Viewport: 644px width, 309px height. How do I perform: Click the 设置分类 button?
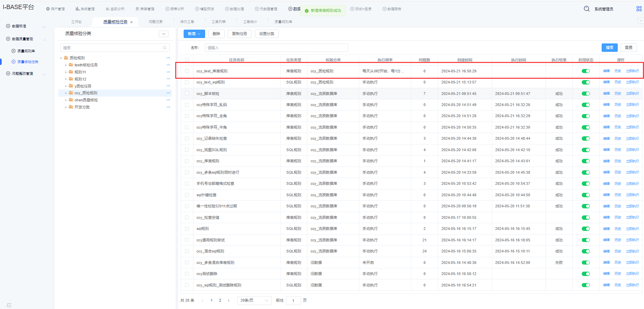pyautogui.click(x=267, y=34)
